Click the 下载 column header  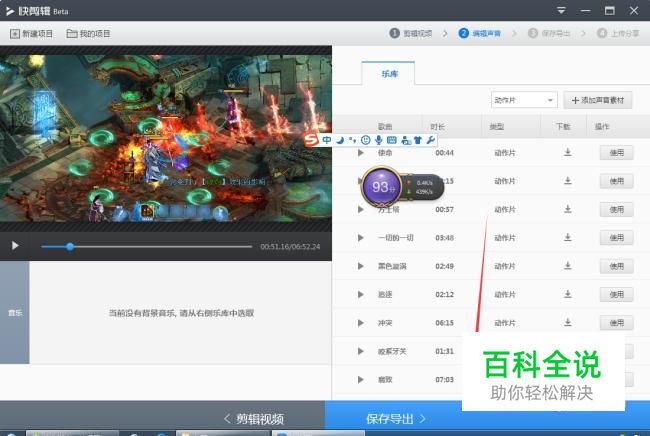tap(563, 126)
